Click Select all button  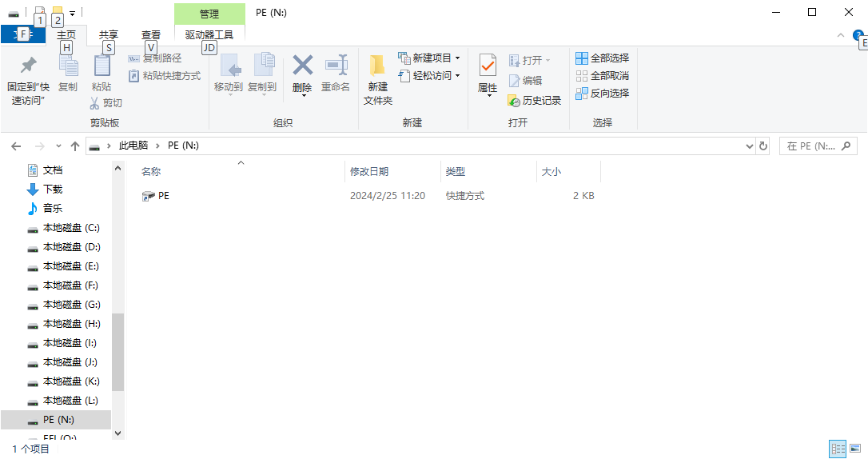[x=603, y=58]
